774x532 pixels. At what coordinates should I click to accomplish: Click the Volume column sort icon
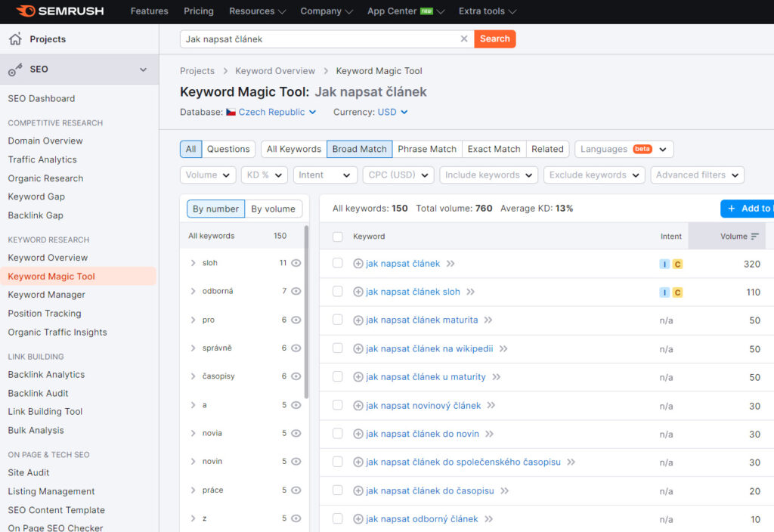[754, 237]
